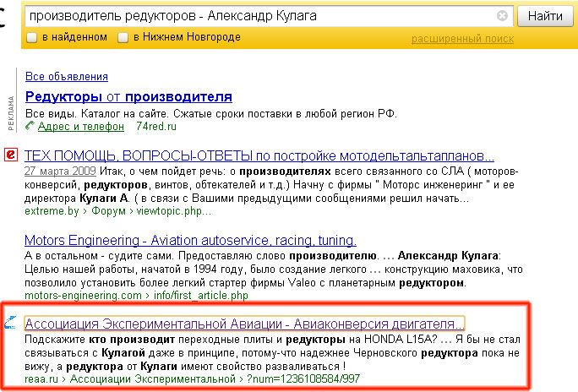Open the 'расширенный поиск' link
This screenshot has width=578, height=392.
462,39
